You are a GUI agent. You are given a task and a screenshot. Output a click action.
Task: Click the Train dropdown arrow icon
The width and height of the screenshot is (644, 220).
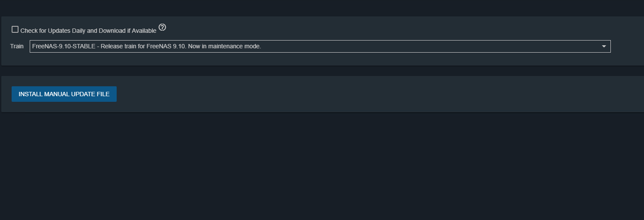click(604, 46)
